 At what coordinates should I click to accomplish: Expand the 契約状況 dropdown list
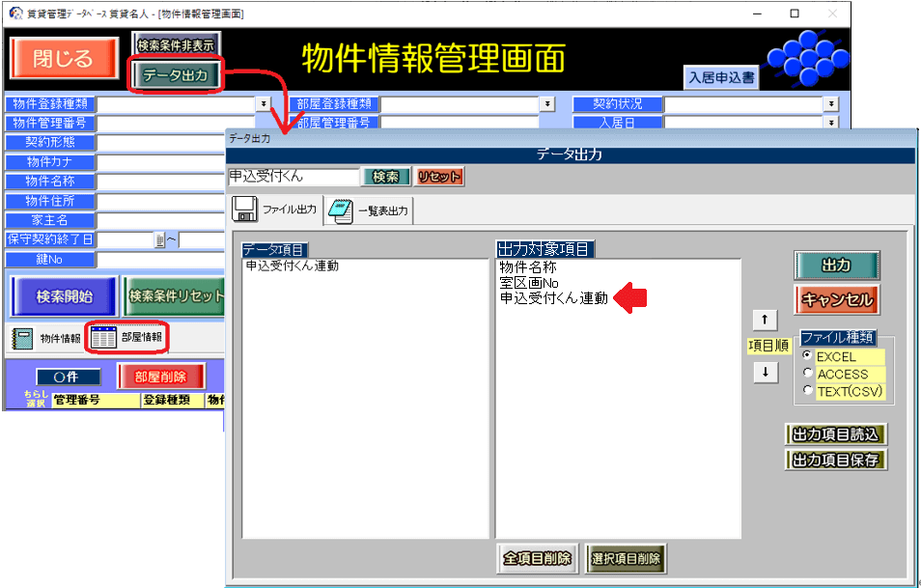pyautogui.click(x=831, y=103)
